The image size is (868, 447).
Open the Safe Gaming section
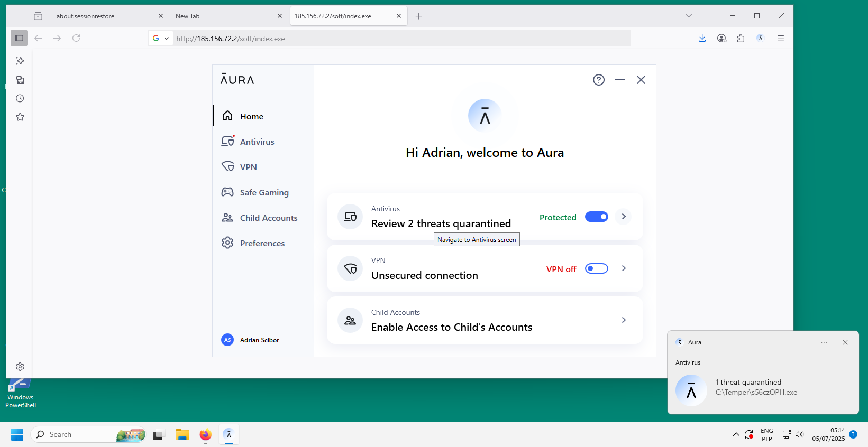(x=263, y=192)
